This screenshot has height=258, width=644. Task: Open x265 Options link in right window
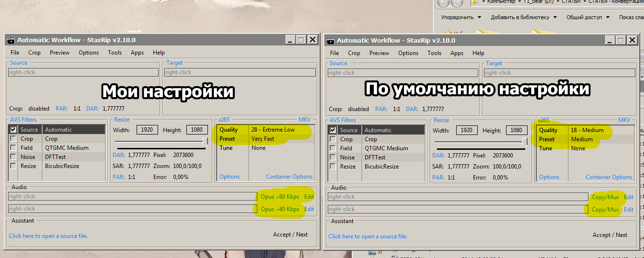(x=549, y=177)
